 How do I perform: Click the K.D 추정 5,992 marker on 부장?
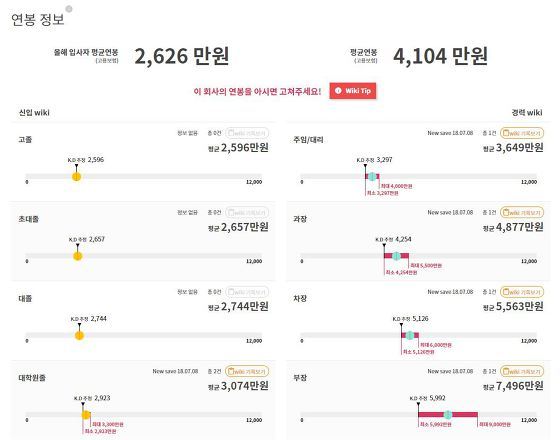[428, 398]
